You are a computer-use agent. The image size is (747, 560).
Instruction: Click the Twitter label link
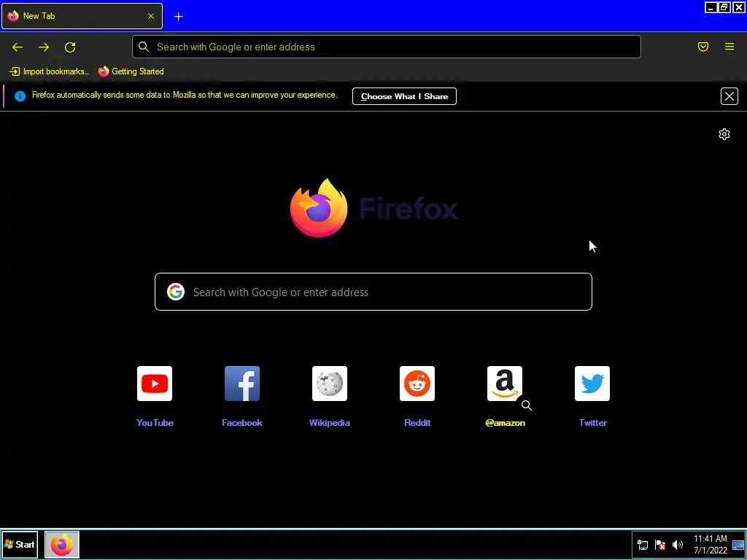593,423
